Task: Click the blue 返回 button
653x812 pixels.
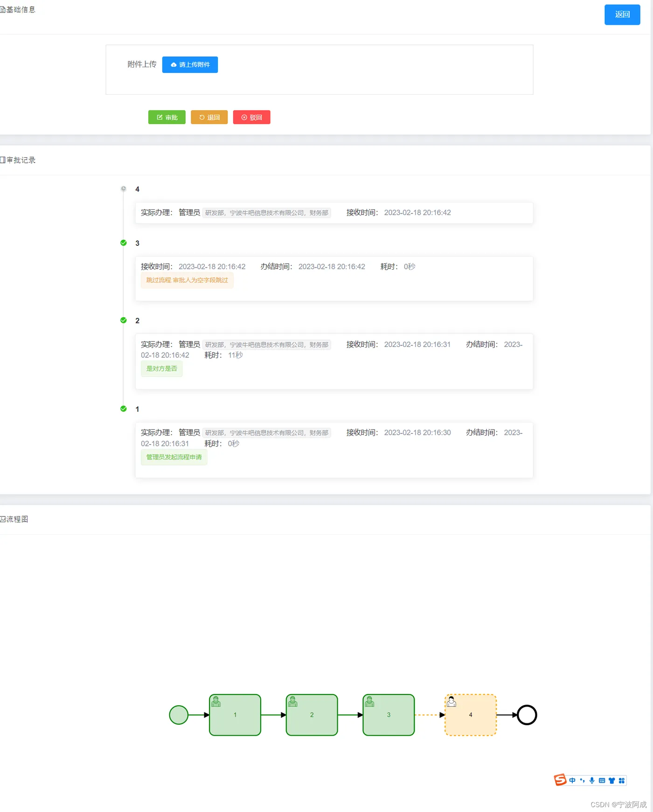Action: point(622,14)
